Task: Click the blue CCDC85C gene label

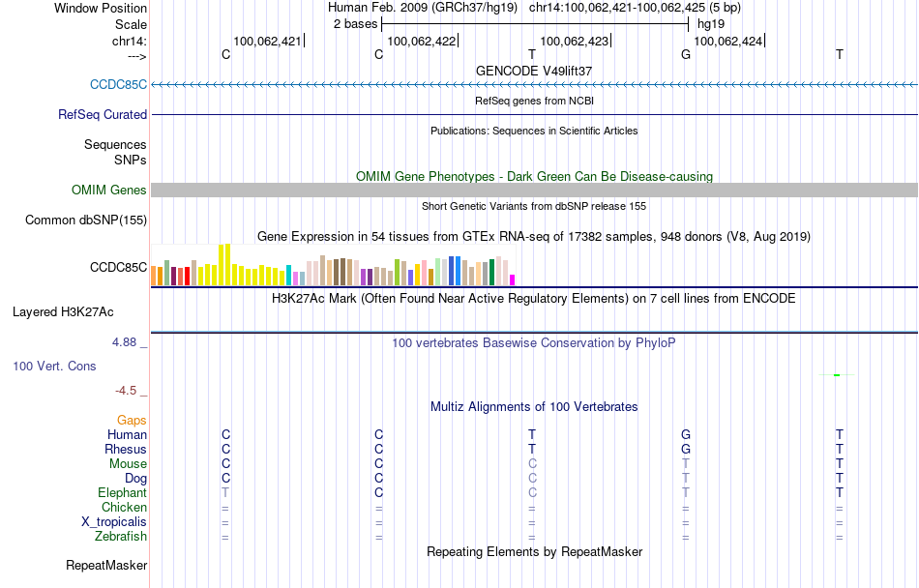Action: coord(118,84)
